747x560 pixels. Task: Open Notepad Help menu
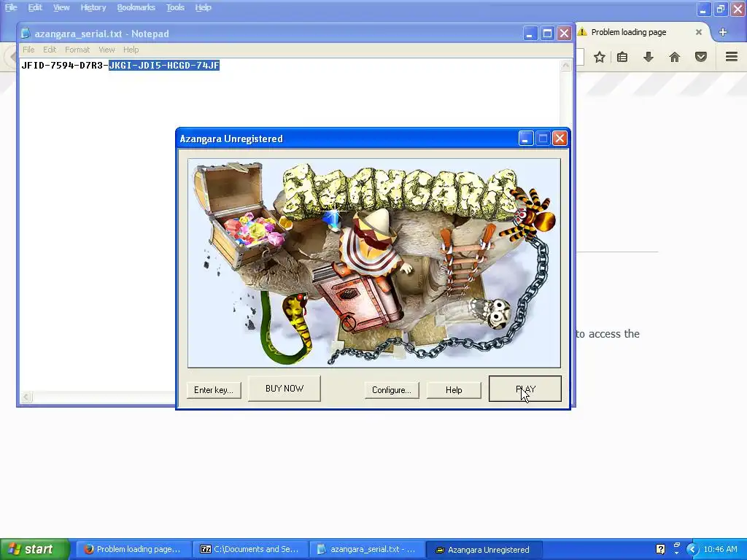(131, 50)
